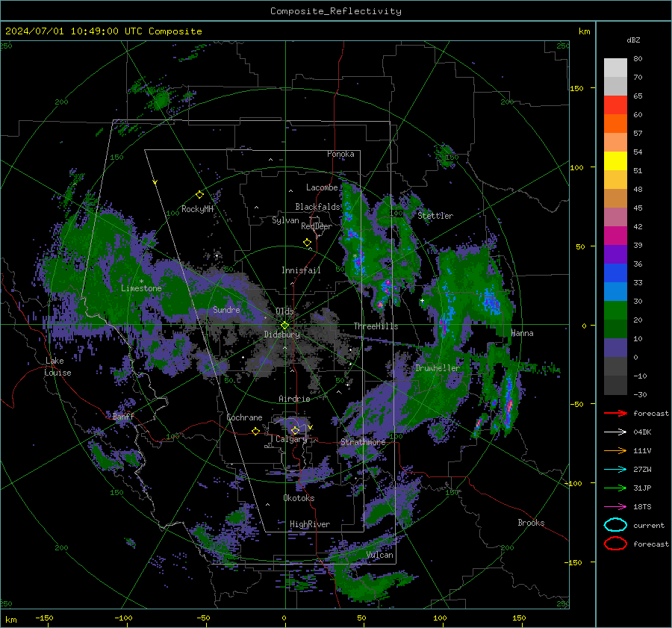Image resolution: width=672 pixels, height=628 pixels.
Task: Click the Didsbury label
Action: 281,335
